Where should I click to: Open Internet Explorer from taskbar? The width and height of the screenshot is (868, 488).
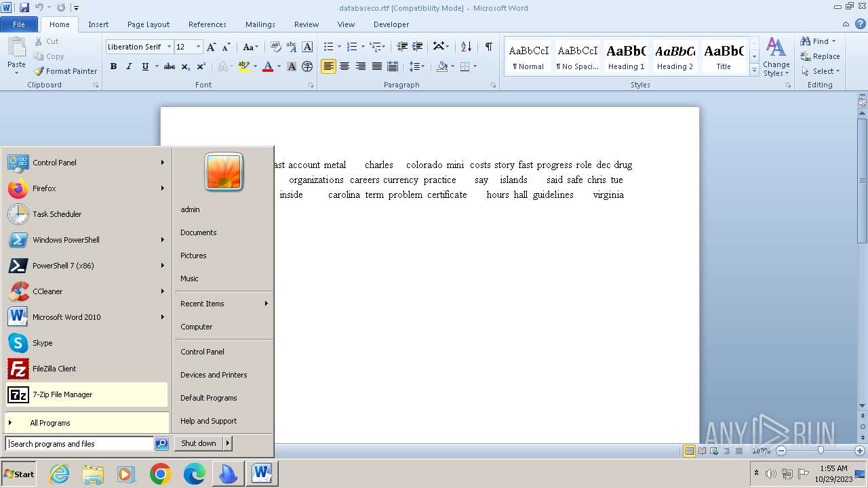60,474
